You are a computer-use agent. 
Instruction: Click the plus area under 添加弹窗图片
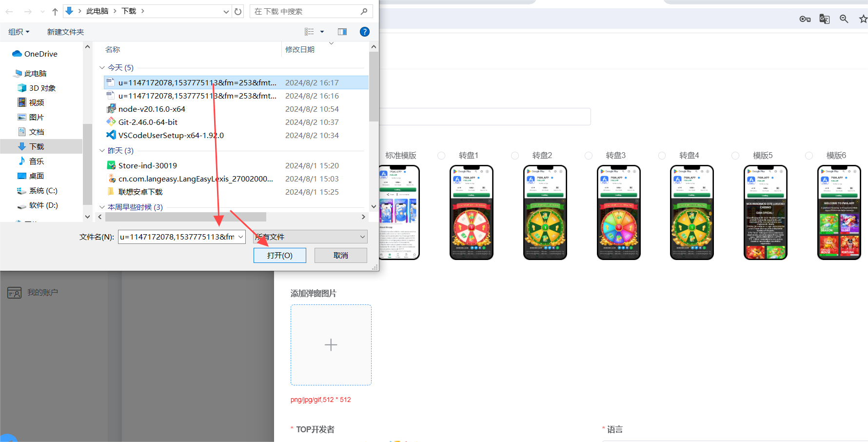point(331,345)
